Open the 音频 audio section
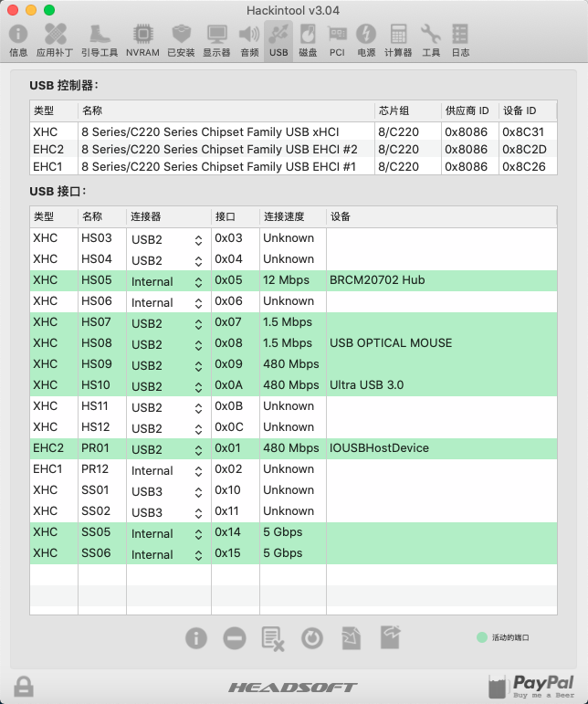This screenshot has height=704, width=588. tap(249, 40)
